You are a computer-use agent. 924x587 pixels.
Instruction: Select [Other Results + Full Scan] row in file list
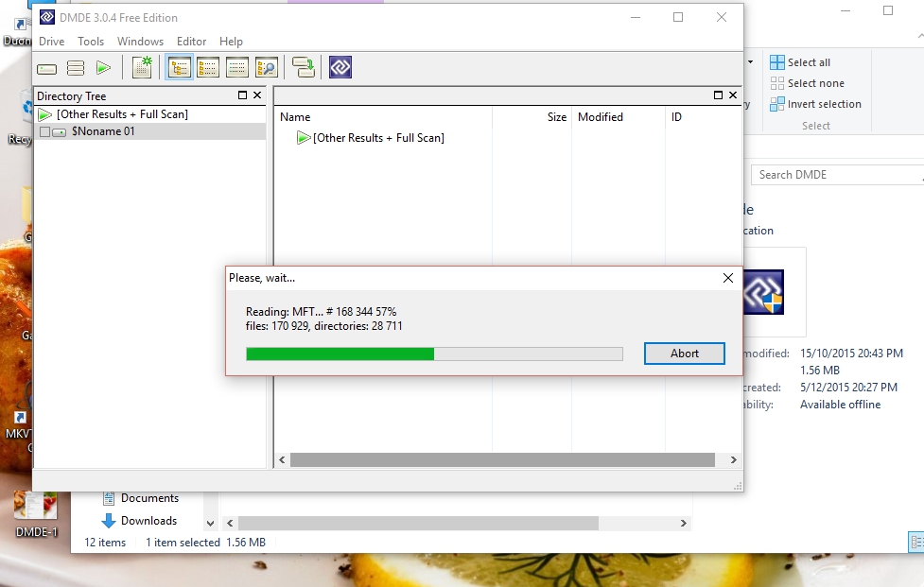click(x=378, y=138)
